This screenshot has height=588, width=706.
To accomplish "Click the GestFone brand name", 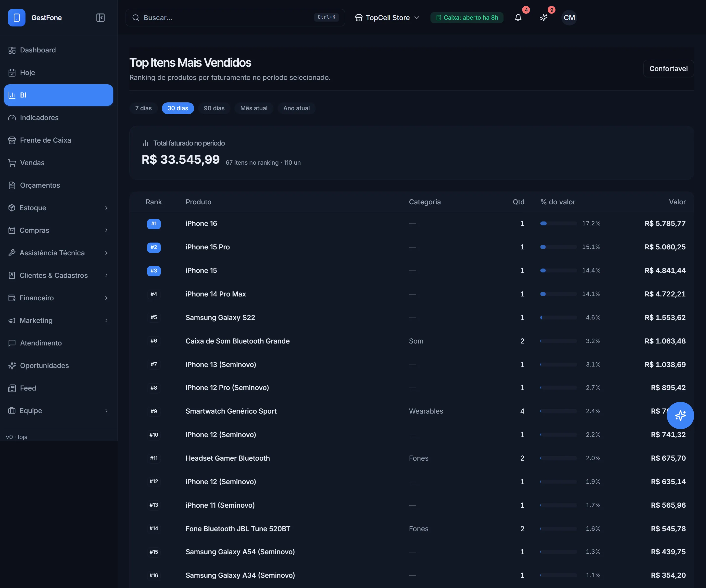I will [x=46, y=17].
